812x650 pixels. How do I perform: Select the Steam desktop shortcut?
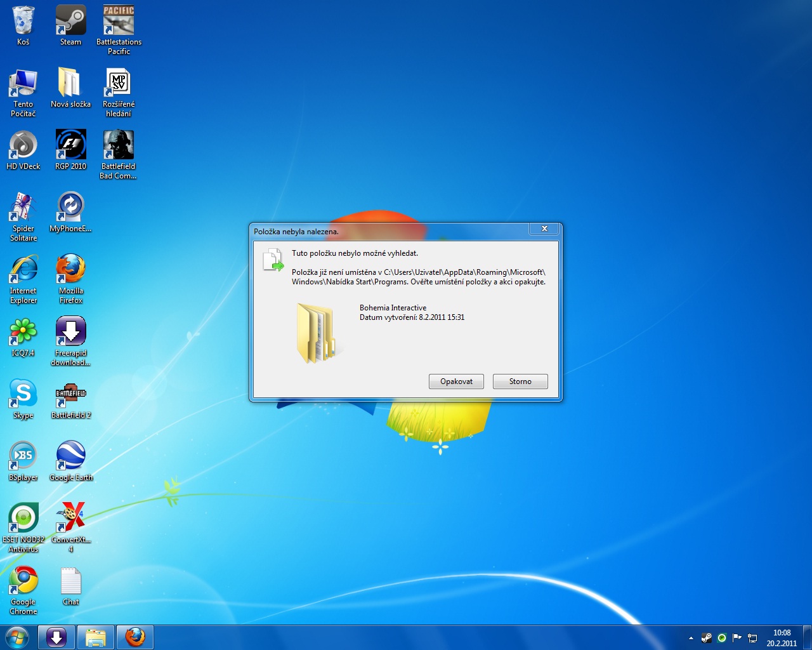click(70, 25)
